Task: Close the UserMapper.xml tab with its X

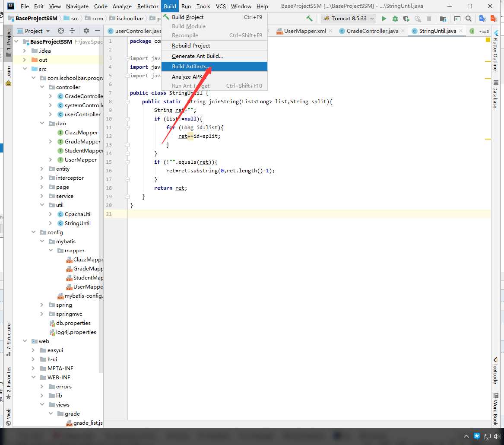Action: click(330, 31)
